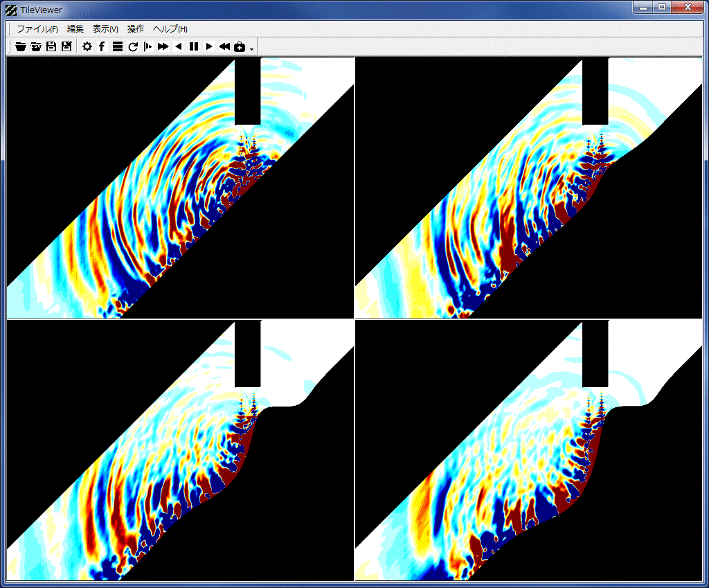Viewport: 709px width, 588px height.
Task: Click the 'f' function icon
Action: 102,46
